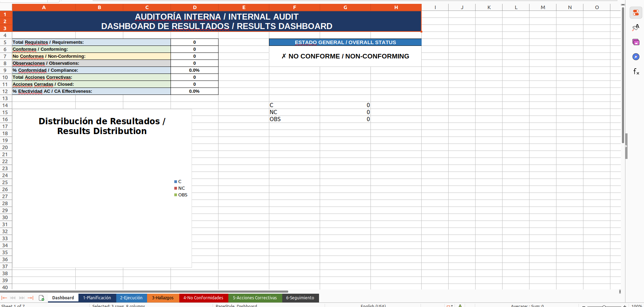Image resolution: width=644 pixels, height=307 pixels.
Task: Jump to the last sheet tab arrow
Action: [x=30, y=298]
